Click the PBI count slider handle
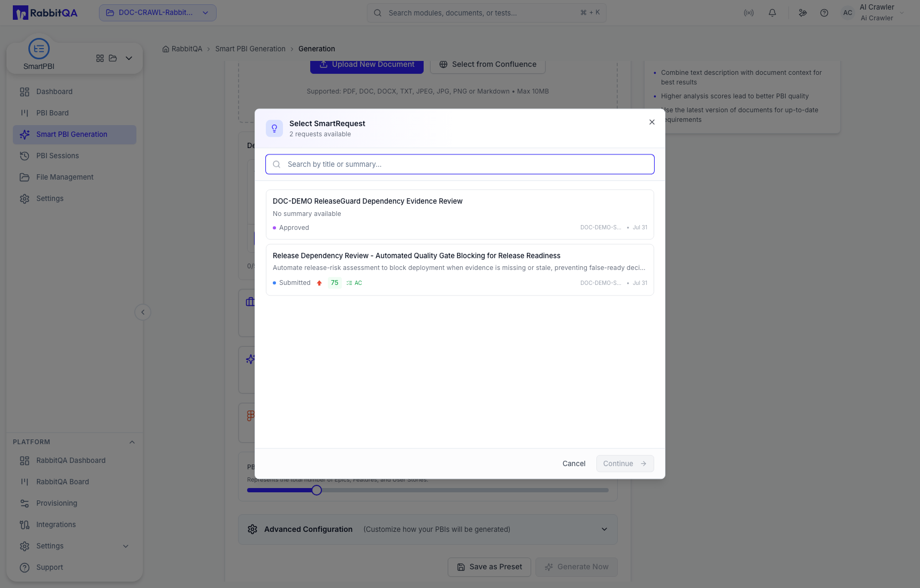The width and height of the screenshot is (920, 588). pos(317,490)
